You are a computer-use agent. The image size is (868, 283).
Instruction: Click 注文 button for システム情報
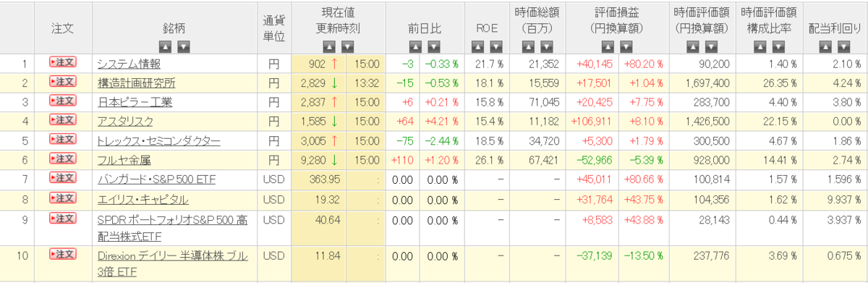[62, 62]
